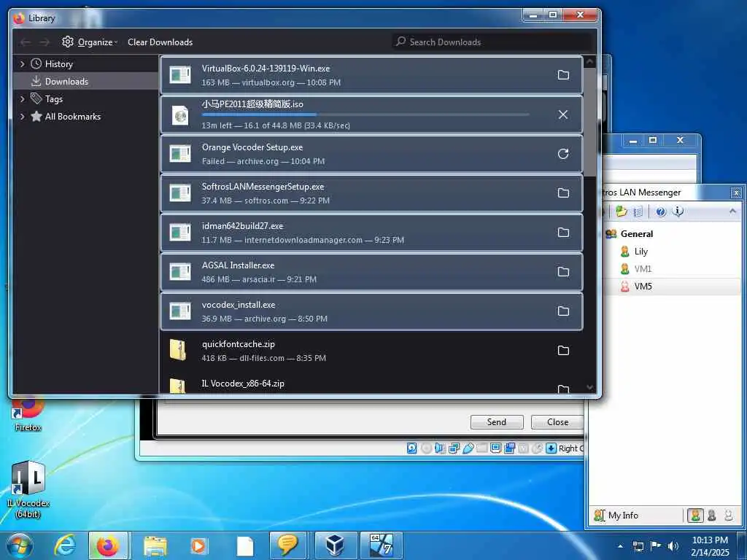Click the iso download progress bar

point(365,114)
